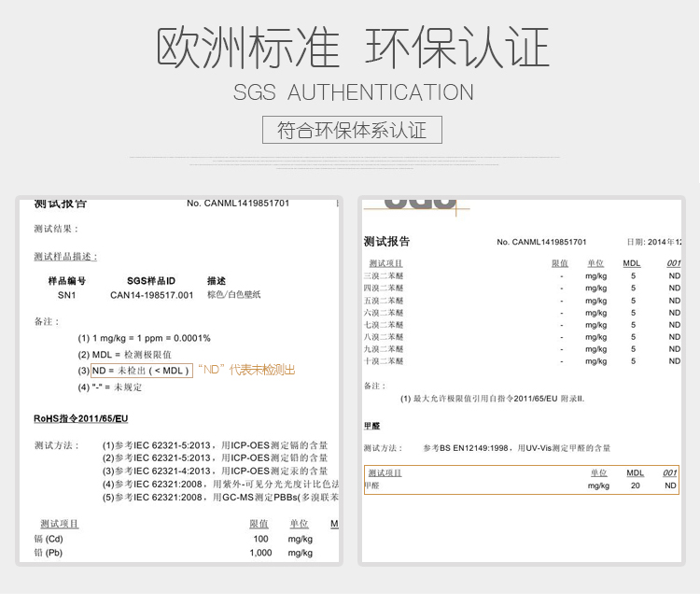Select the ND result in the 甲醛 row

pos(670,485)
